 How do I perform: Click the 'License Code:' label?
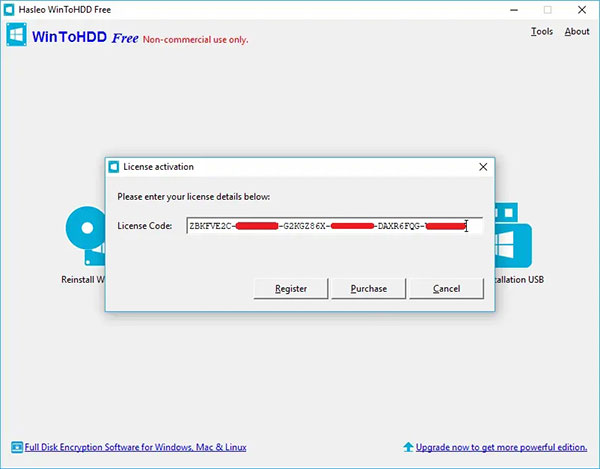145,226
